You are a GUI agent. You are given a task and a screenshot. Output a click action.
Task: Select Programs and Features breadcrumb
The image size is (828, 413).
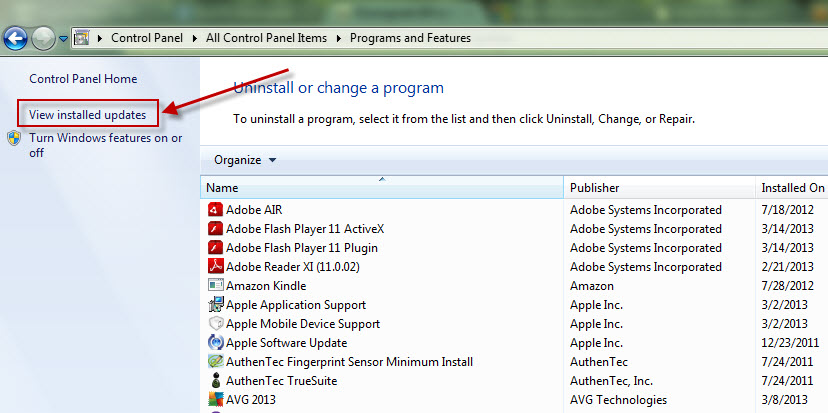(x=410, y=38)
